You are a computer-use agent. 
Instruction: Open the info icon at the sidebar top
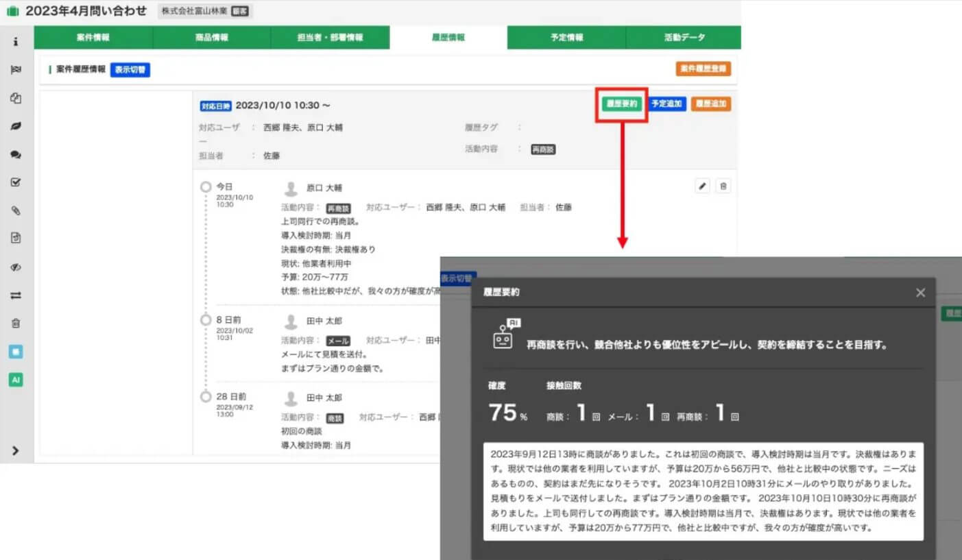[16, 41]
